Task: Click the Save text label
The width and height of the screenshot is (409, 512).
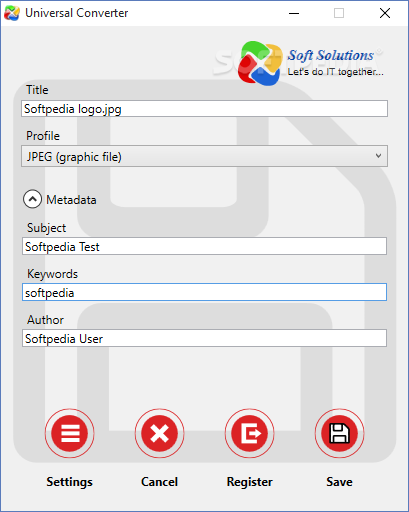Action: click(339, 482)
